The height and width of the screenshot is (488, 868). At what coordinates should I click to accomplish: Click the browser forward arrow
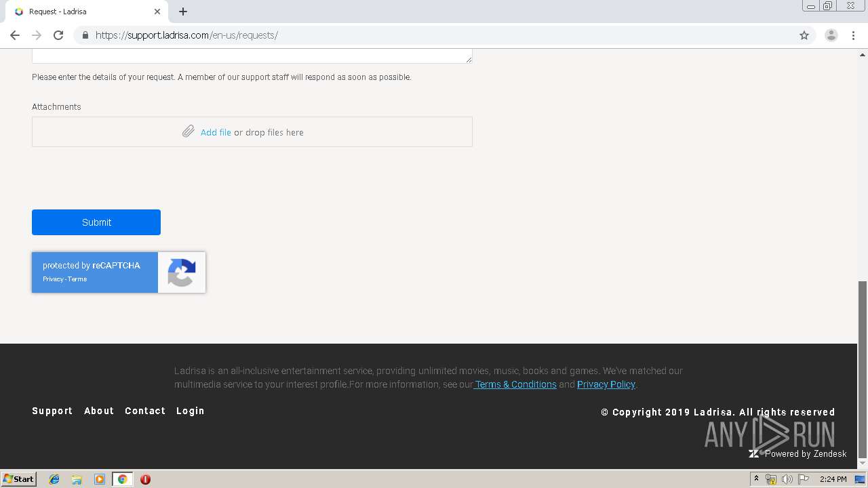(37, 35)
